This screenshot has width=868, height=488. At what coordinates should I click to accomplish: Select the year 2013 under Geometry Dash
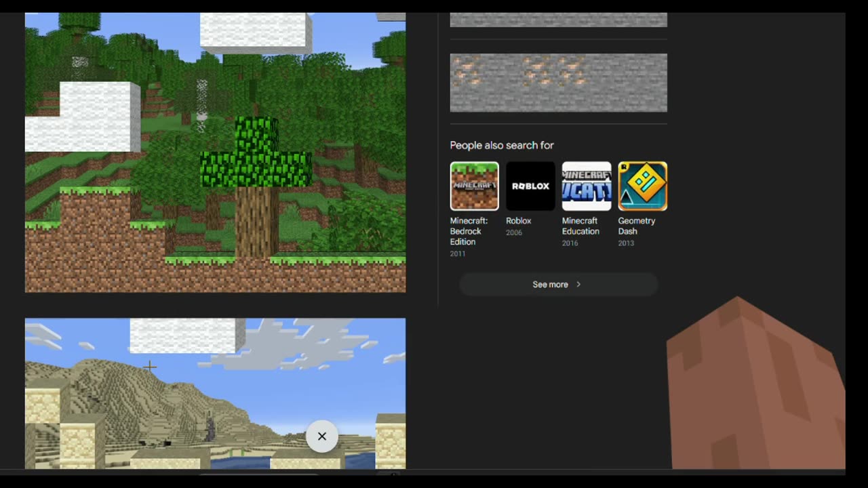pos(626,243)
